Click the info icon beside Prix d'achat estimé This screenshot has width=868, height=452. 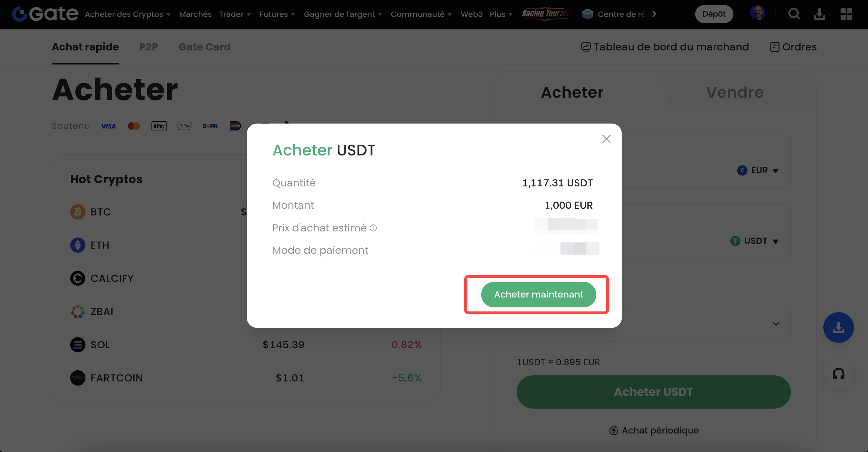click(373, 228)
